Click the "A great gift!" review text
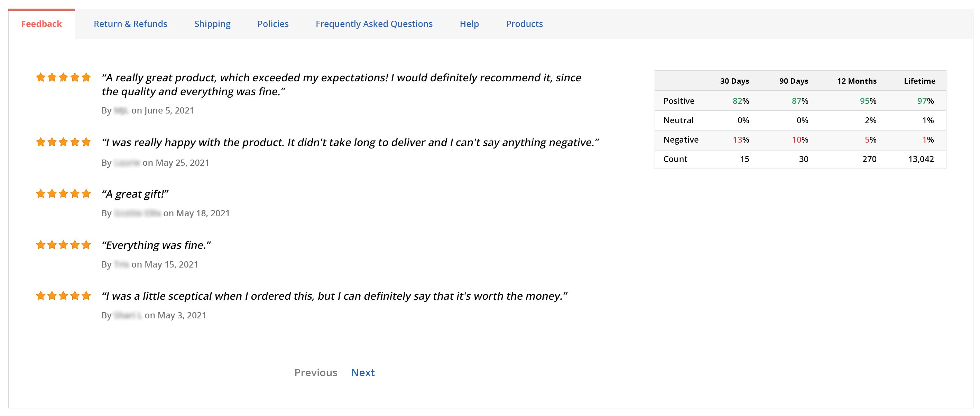The image size is (980, 416). click(x=135, y=194)
